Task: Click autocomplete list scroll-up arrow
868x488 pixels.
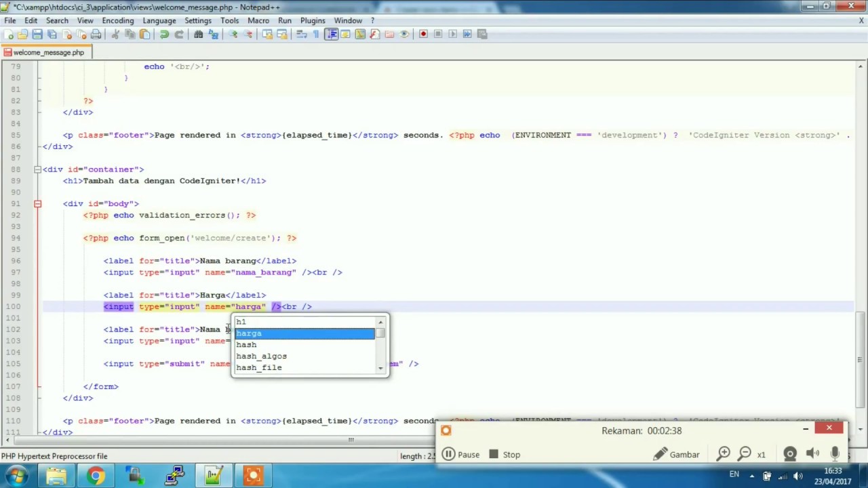Action: (x=380, y=322)
